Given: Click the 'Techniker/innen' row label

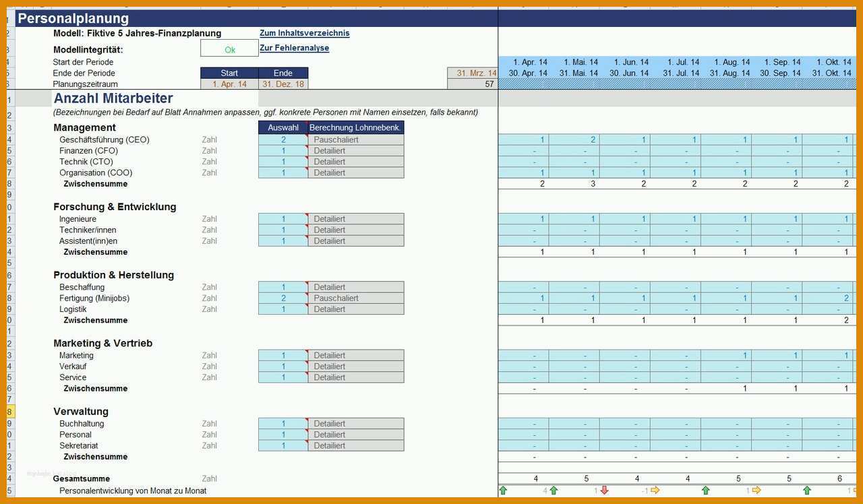Looking at the screenshot, I should 88,230.
